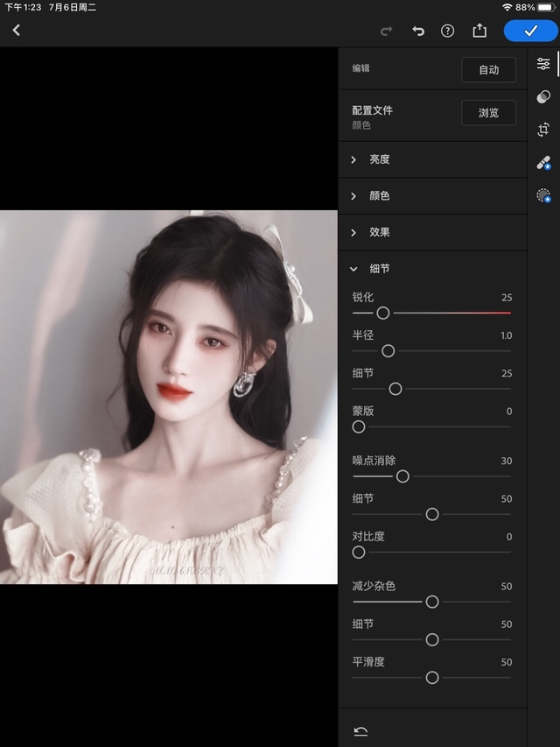Expand the 亮度 section
Screen dimensions: 560x747
tap(379, 159)
